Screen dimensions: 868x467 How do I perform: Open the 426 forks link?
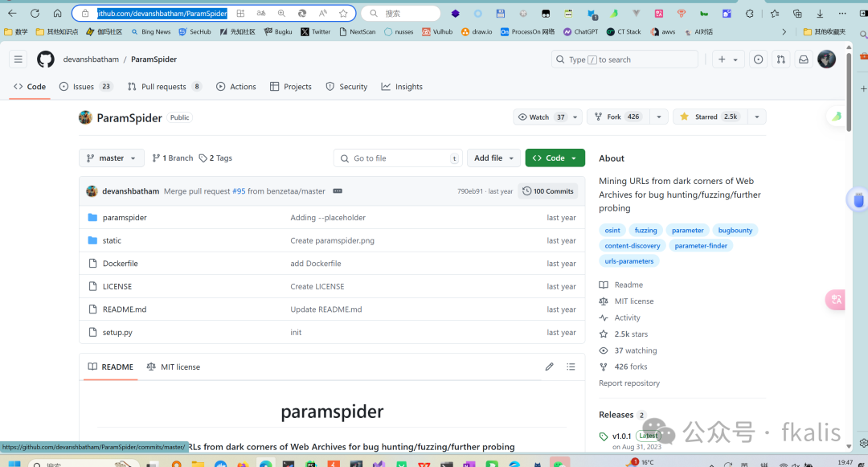631,367
